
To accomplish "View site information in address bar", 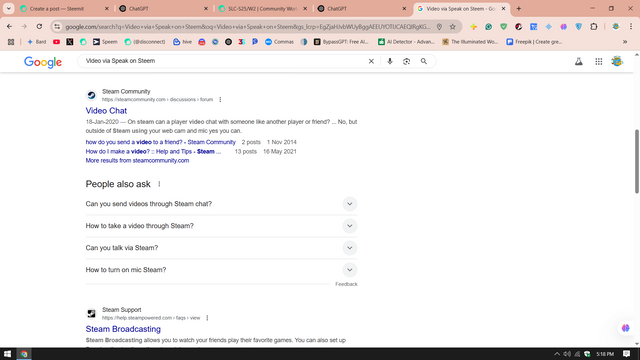I will click(57, 27).
